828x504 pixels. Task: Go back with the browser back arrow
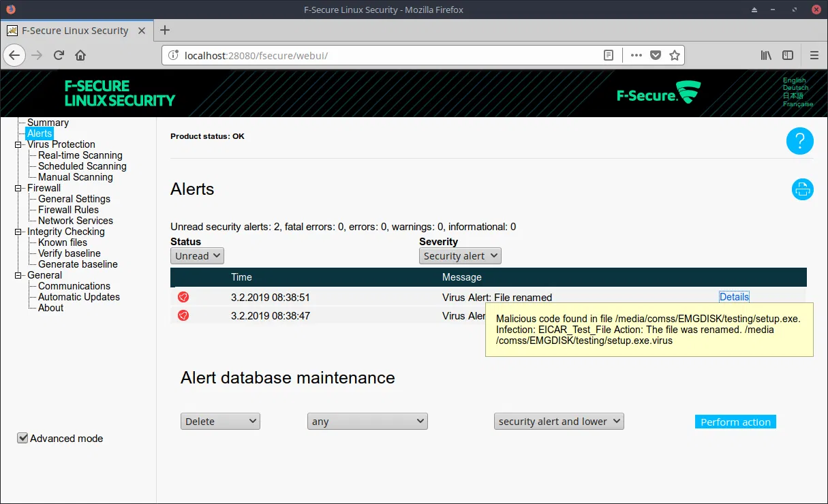coord(15,55)
